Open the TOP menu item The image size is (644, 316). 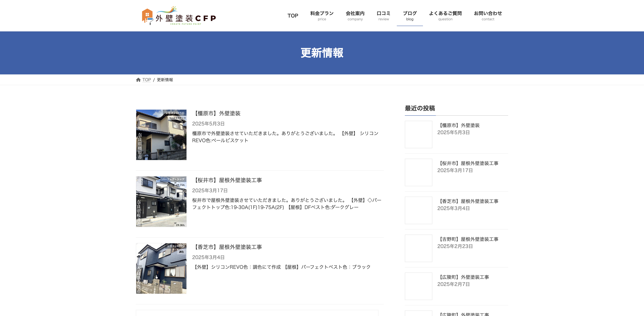click(293, 16)
